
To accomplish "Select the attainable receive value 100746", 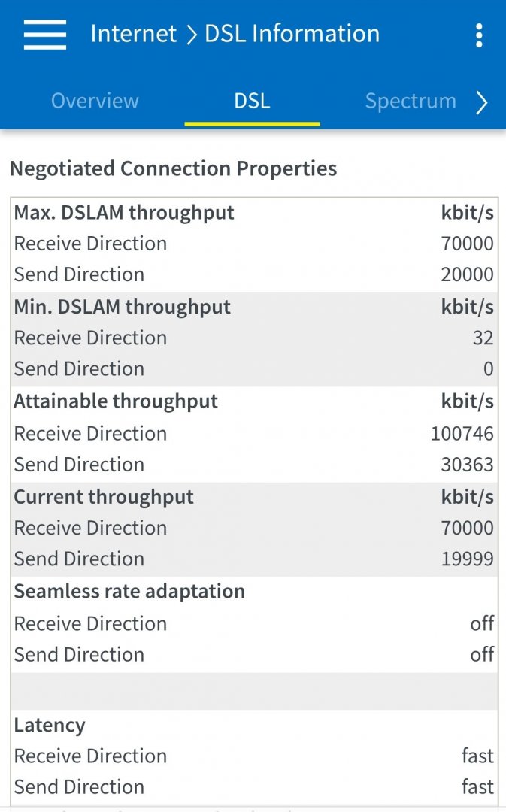I will click(x=462, y=434).
